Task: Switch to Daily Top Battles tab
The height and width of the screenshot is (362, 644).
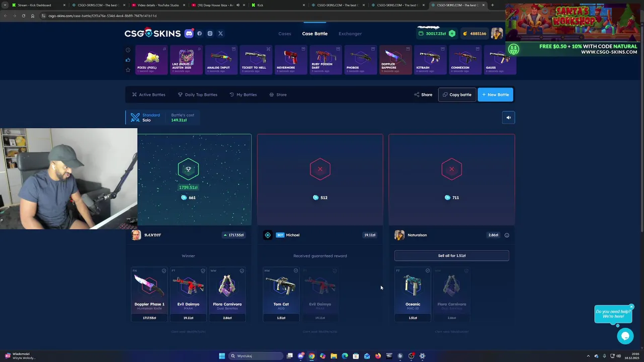Action: pos(198,95)
